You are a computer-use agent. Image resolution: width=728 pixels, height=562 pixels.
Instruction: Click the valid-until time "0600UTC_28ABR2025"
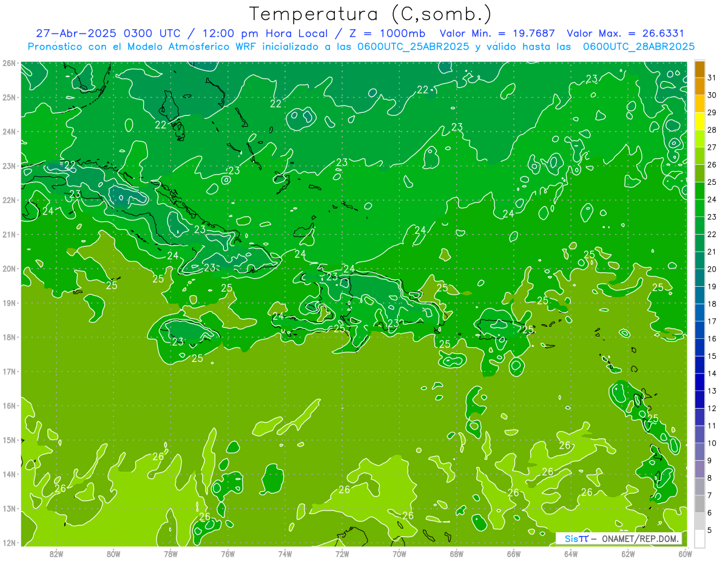click(638, 46)
